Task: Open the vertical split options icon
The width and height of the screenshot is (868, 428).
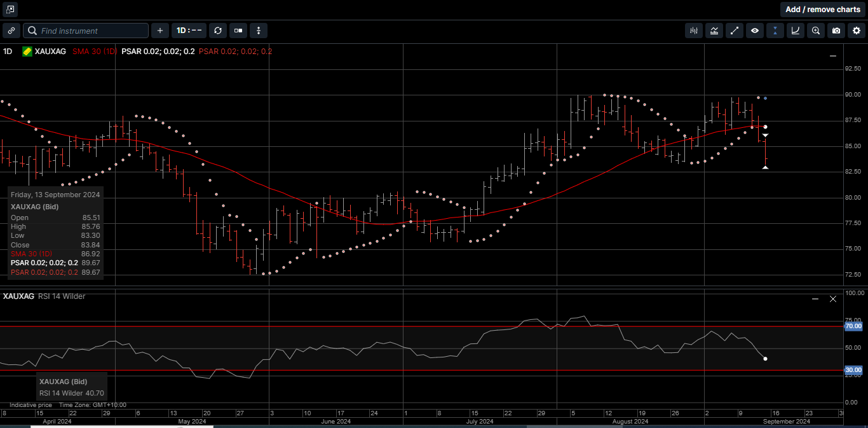Action: [x=259, y=31]
